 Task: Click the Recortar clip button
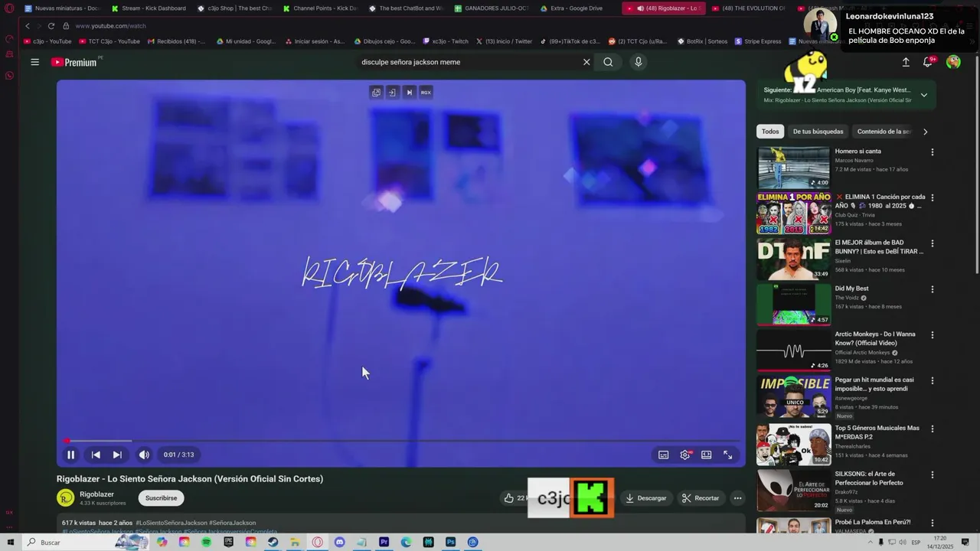point(701,498)
